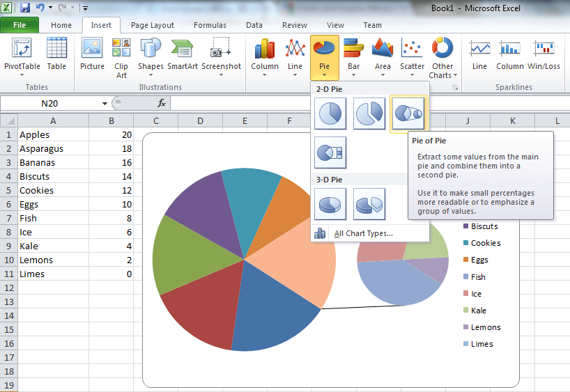
Task: Open the File tab
Action: [20, 25]
